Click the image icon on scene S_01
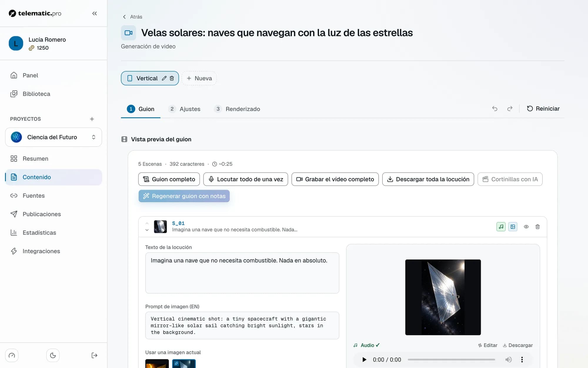Image resolution: width=588 pixels, height=368 pixels. (513, 227)
